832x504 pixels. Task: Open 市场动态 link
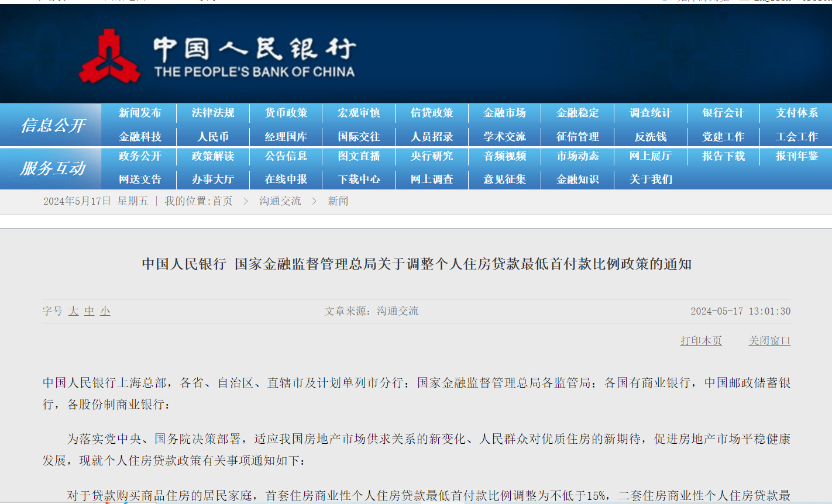577,156
